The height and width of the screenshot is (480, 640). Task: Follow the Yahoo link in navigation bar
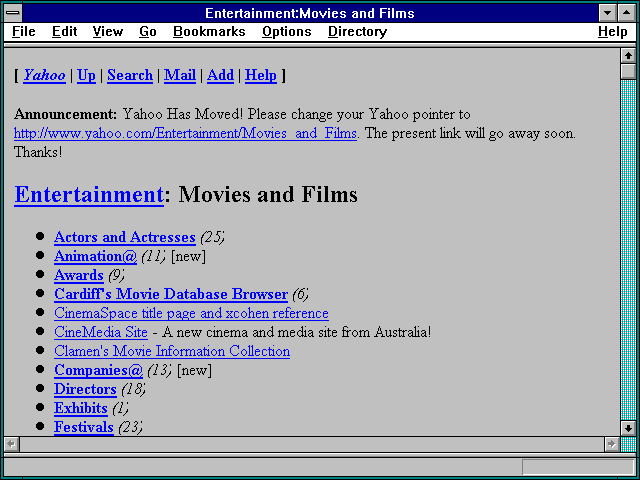(44, 75)
